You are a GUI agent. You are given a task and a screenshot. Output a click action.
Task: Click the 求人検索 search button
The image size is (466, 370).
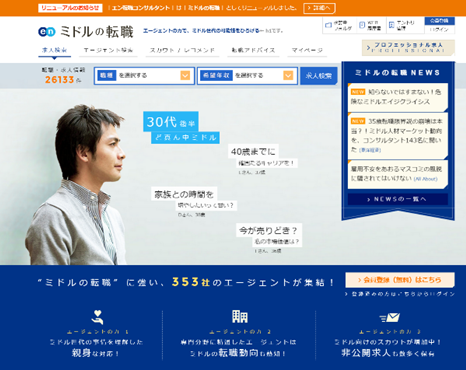point(319,76)
